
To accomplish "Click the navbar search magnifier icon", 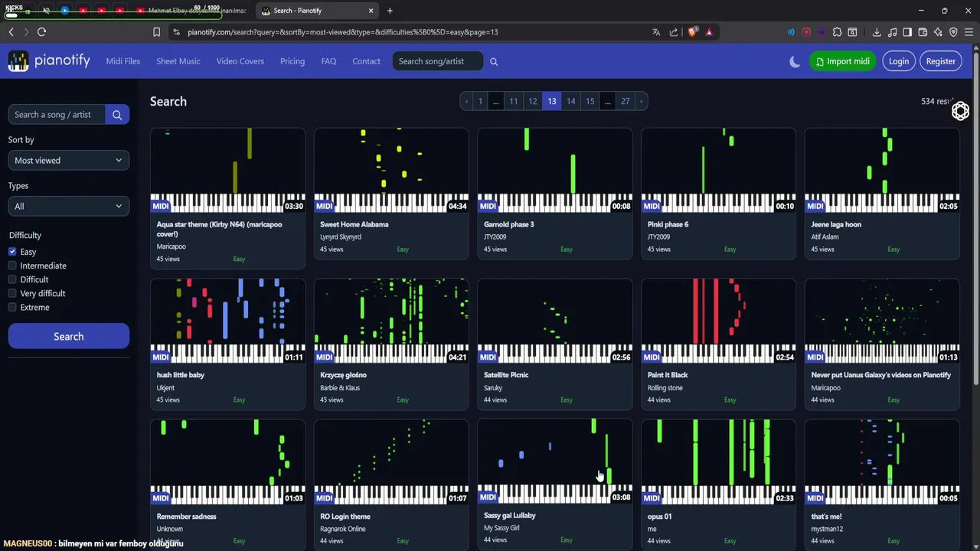I will point(494,61).
